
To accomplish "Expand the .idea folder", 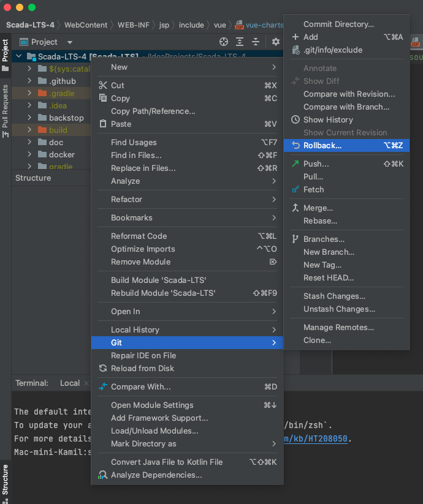I will [x=29, y=105].
